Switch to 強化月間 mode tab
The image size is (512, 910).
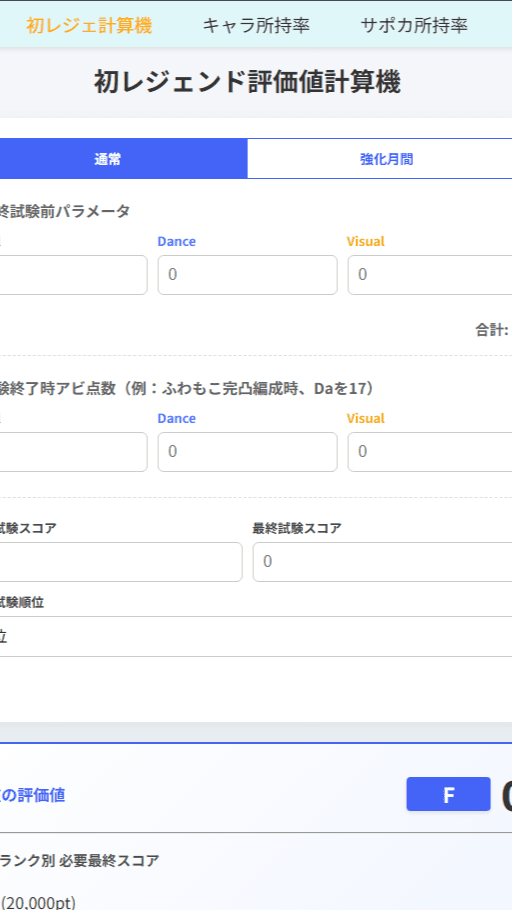click(x=380, y=158)
